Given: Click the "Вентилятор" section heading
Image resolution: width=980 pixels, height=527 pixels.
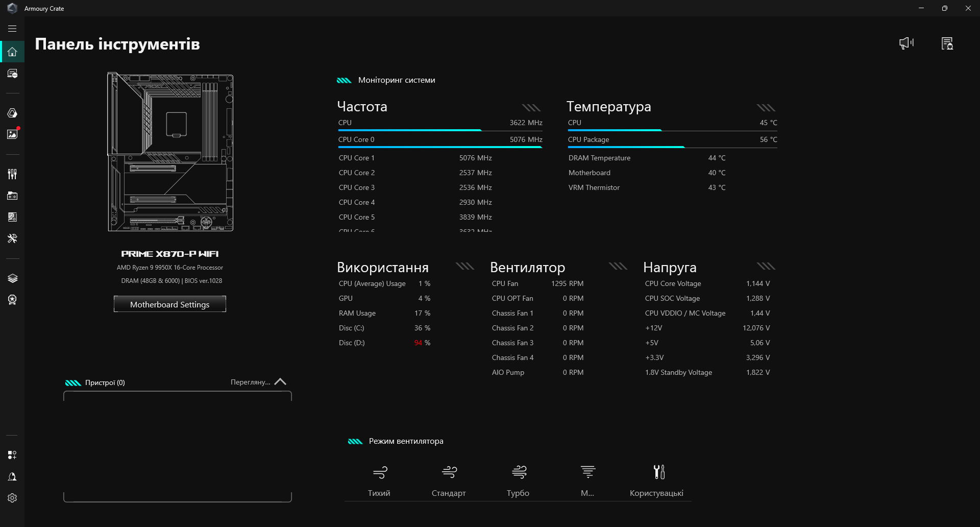Looking at the screenshot, I should [x=528, y=268].
